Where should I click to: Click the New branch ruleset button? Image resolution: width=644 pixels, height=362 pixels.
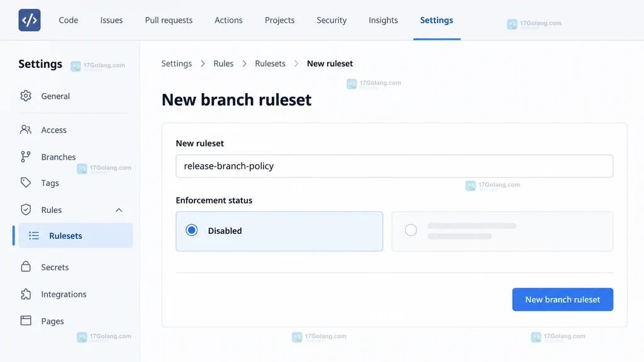563,300
